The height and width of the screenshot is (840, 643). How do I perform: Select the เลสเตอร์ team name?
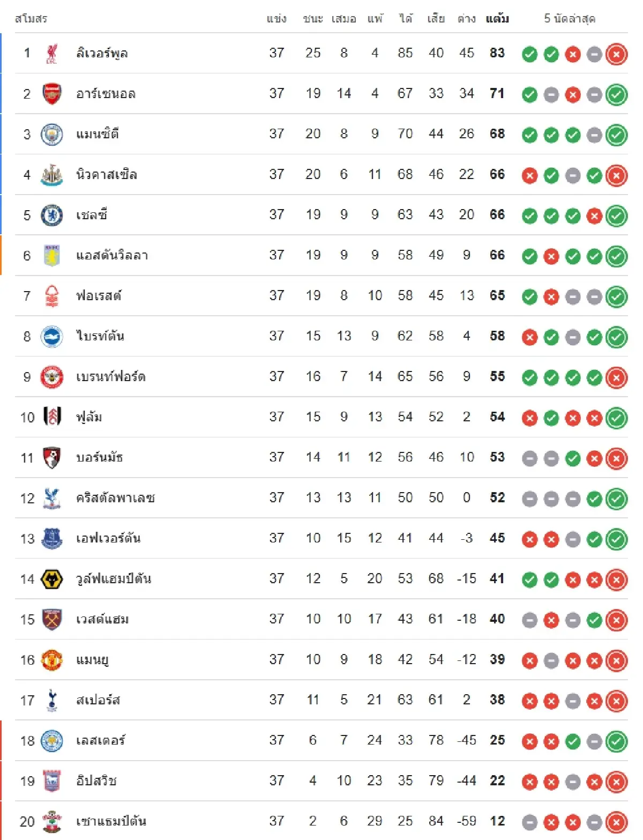click(101, 740)
